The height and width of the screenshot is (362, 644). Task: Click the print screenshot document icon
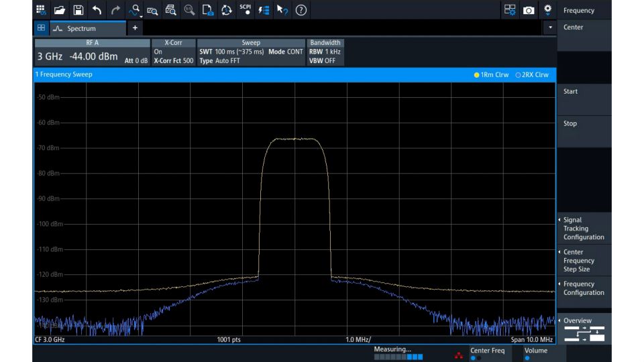point(208,10)
